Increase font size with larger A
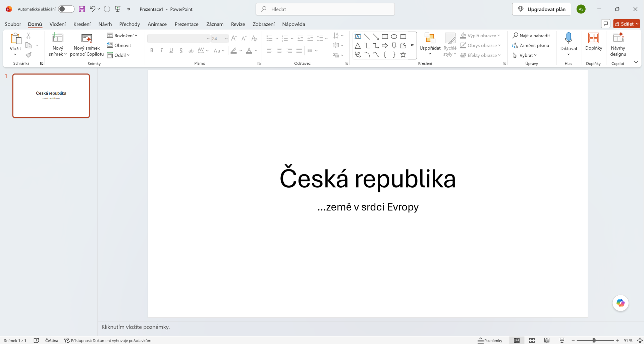This screenshot has width=644, height=344. [234, 38]
